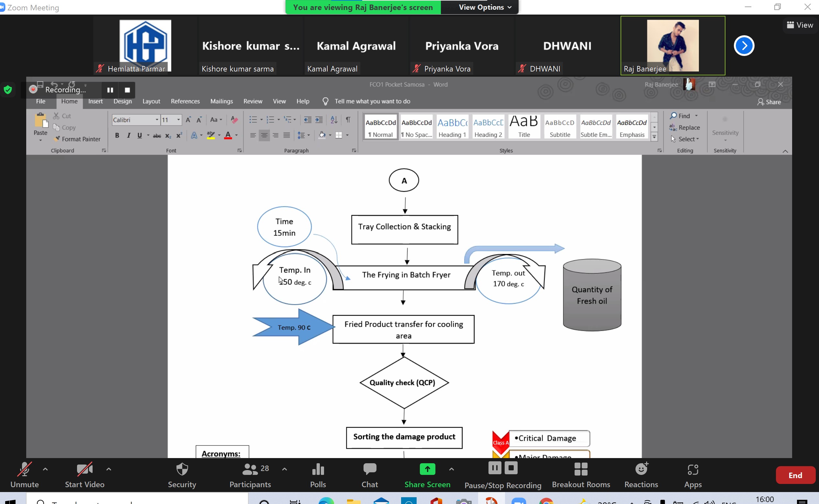Toggle Strikethrough text button
The height and width of the screenshot is (504, 819).
coord(157,135)
